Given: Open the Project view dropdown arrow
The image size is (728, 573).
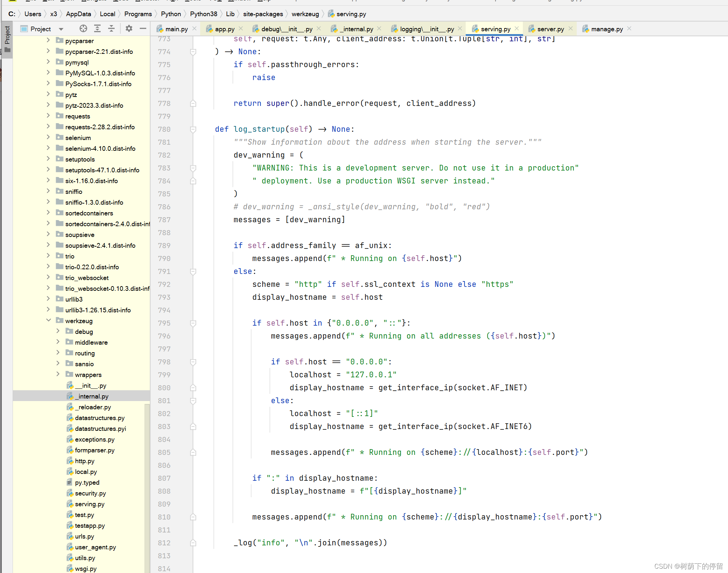Looking at the screenshot, I should coord(60,29).
